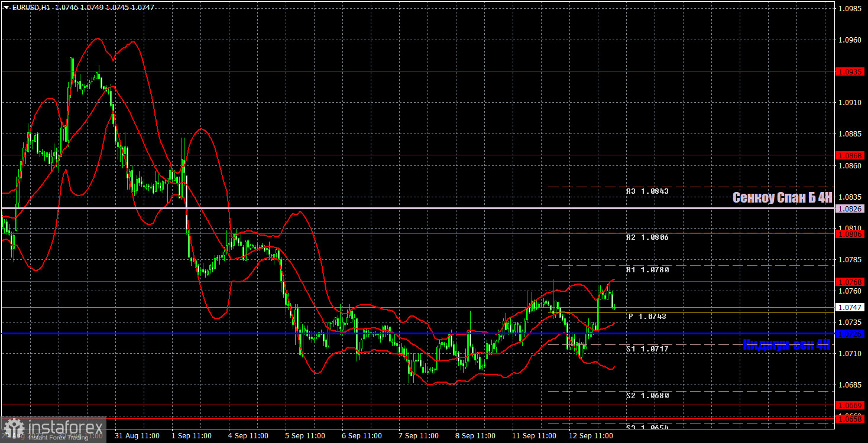The image size is (868, 443).
Task: Select the 1.0960 price axis label
Action: 851,40
